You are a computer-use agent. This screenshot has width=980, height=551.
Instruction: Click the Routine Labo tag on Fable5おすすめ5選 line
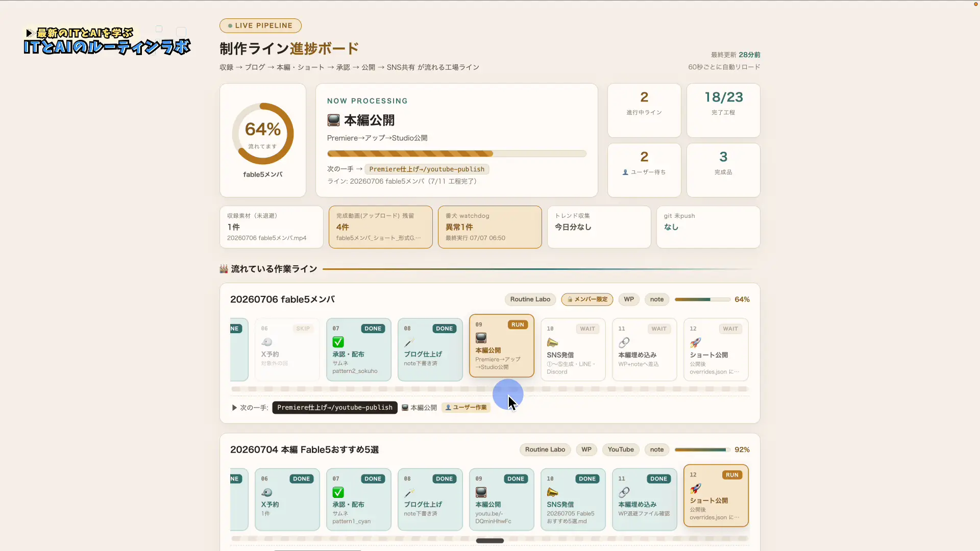[x=545, y=449]
